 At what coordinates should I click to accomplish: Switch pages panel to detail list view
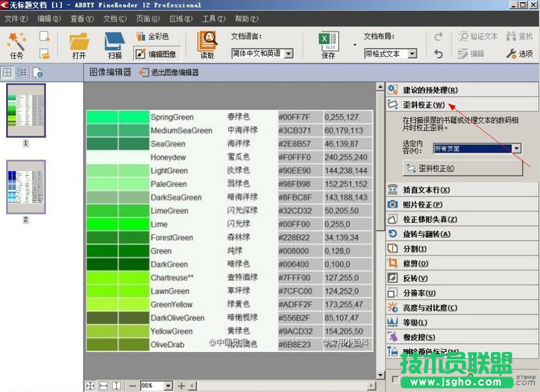pos(22,73)
